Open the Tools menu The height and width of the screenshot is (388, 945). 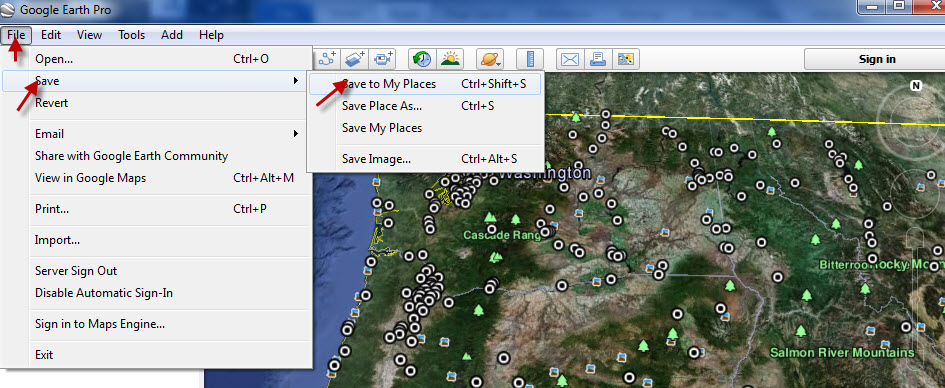(131, 35)
